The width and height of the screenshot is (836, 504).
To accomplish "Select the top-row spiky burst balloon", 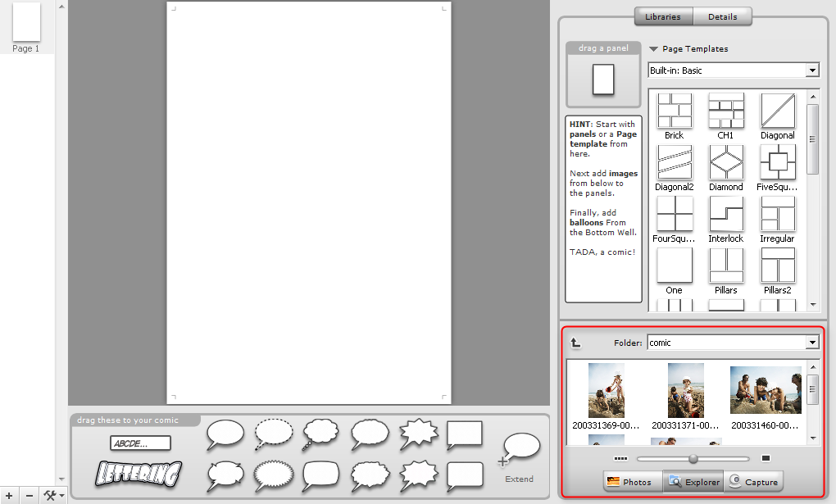I will click(419, 434).
